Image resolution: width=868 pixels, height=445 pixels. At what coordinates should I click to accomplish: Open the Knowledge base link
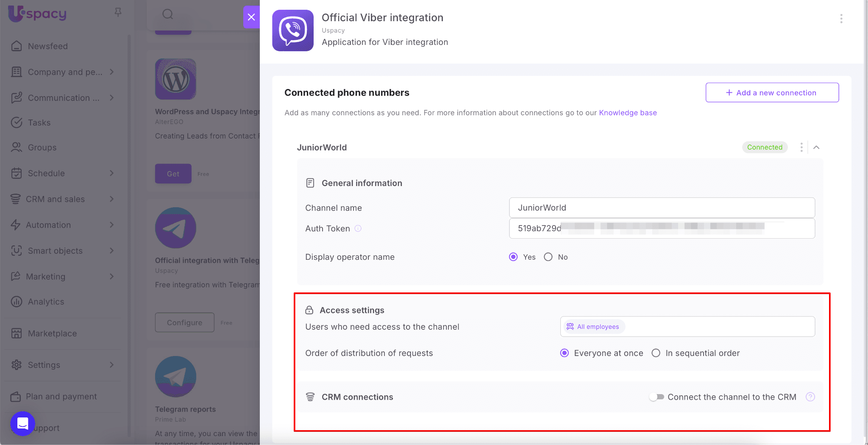[x=628, y=113]
